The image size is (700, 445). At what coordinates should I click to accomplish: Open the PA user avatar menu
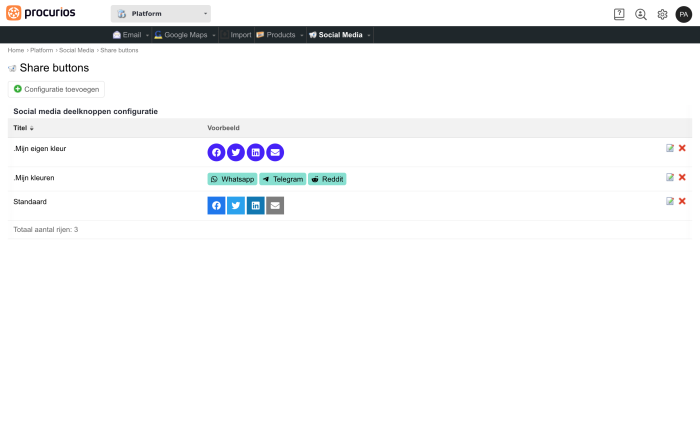pyautogui.click(x=683, y=14)
